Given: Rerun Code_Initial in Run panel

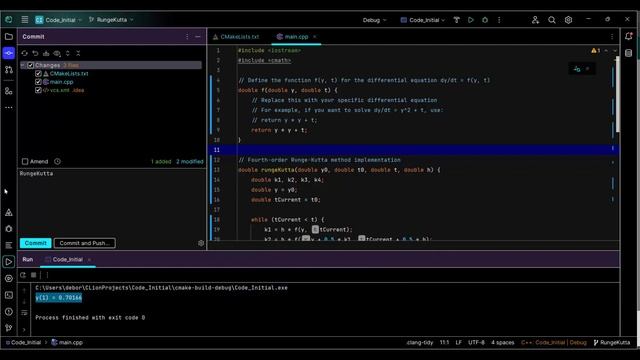Looking at the screenshot, I should tap(23, 275).
